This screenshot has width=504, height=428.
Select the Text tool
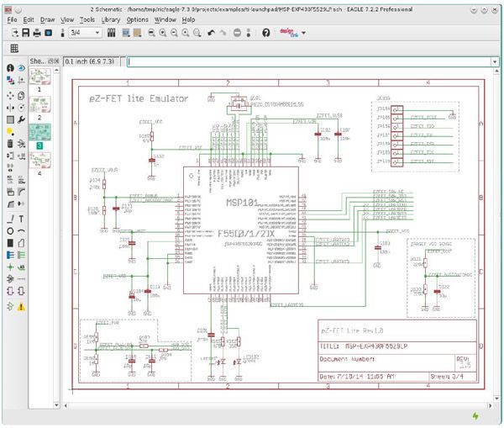(x=21, y=219)
